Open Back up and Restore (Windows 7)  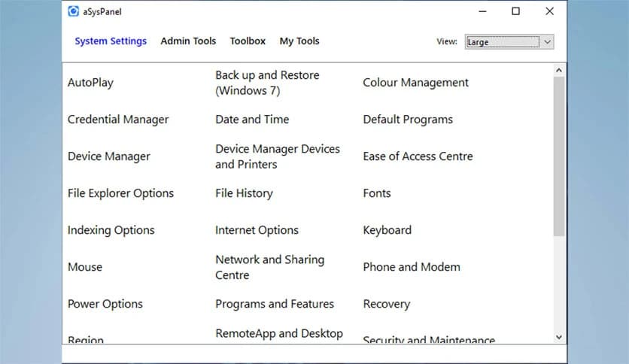267,83
